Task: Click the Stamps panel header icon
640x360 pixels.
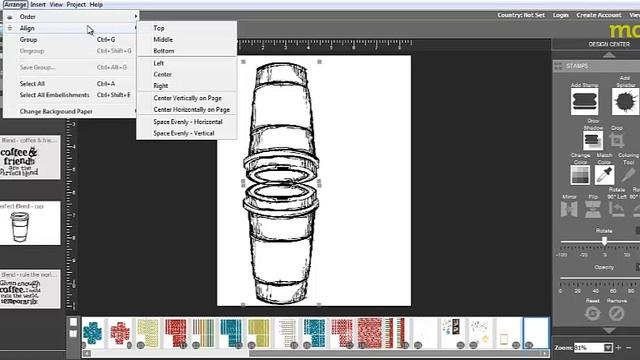Action: (558, 66)
